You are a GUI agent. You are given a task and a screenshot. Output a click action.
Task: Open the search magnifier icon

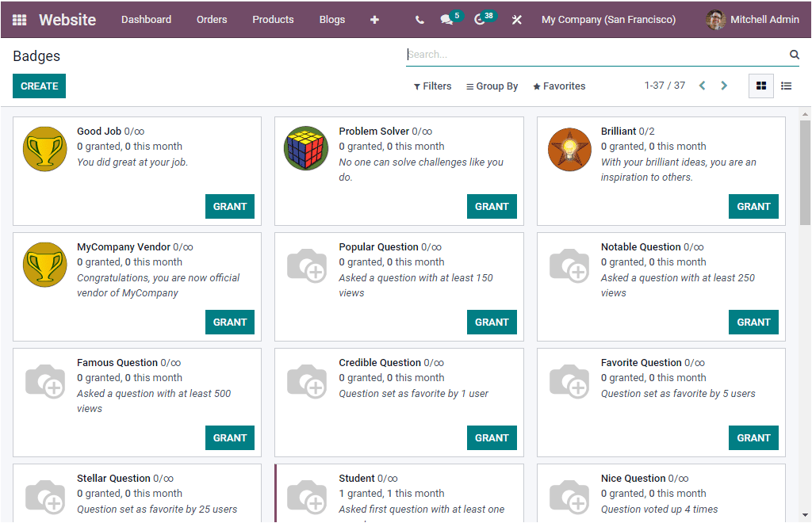794,54
